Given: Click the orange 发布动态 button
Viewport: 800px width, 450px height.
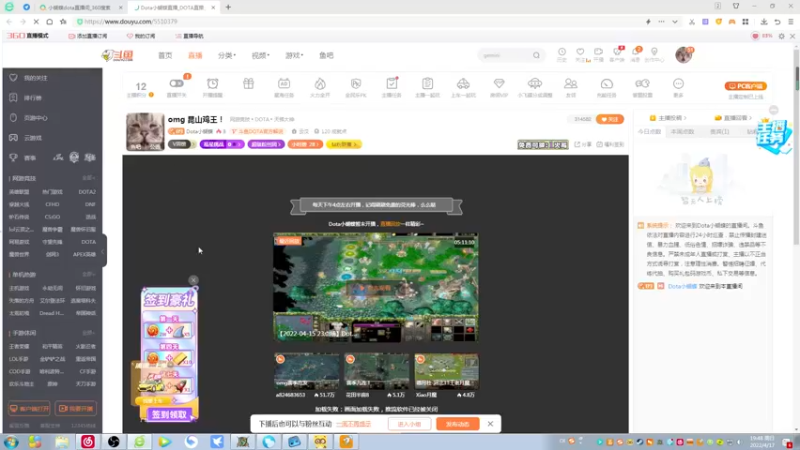Looking at the screenshot, I should click(458, 424).
